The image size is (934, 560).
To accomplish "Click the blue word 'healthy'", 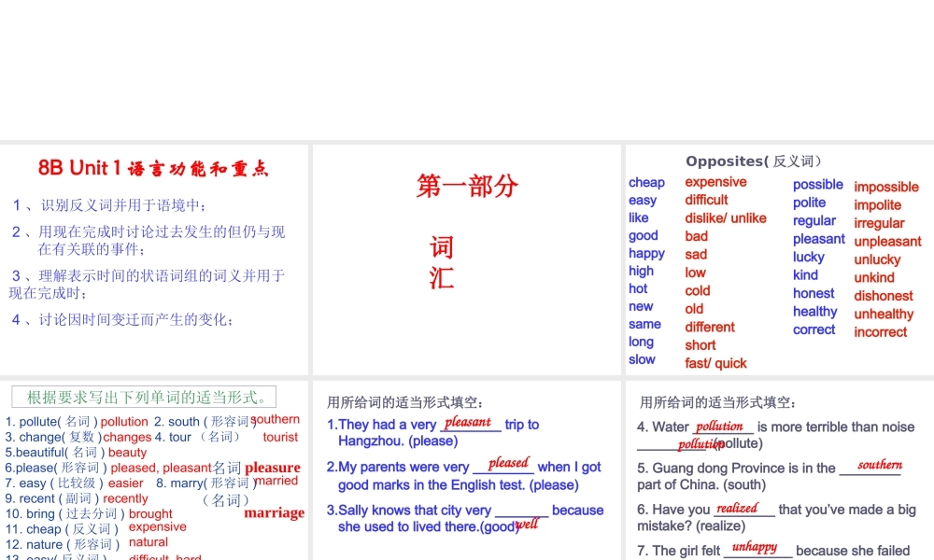I will click(814, 311).
